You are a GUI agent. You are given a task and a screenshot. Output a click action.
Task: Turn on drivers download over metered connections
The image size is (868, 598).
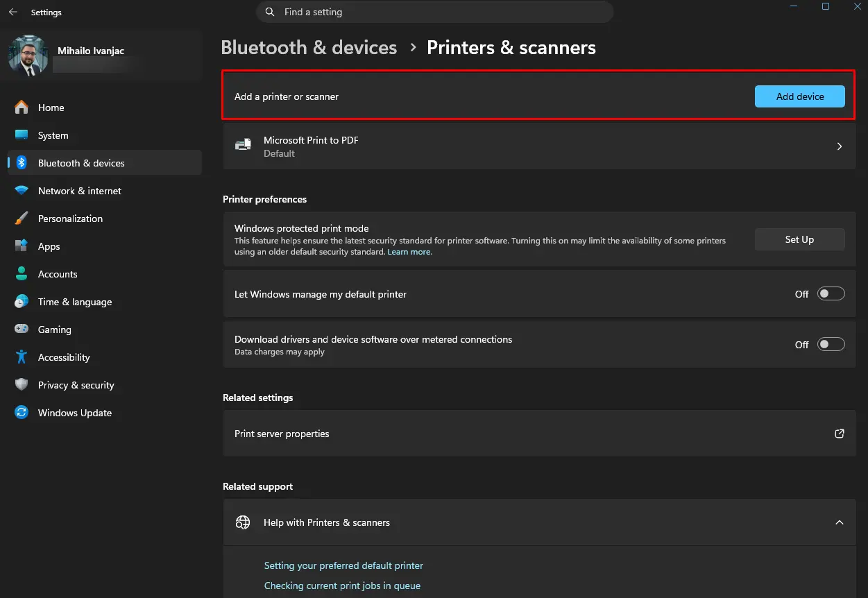[831, 343]
